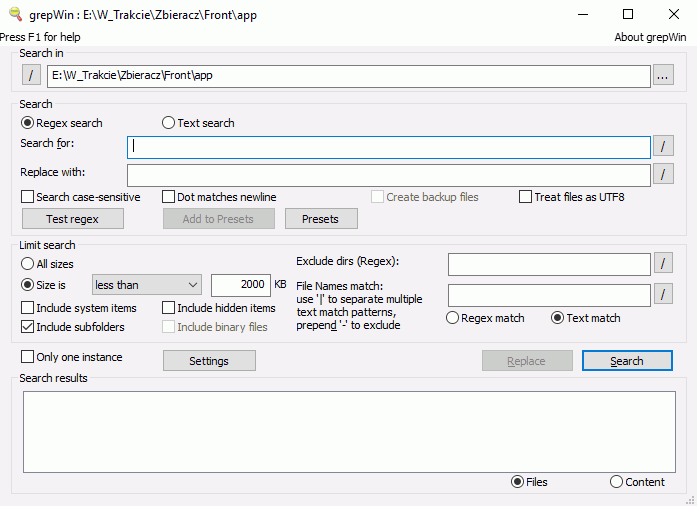Enable Search case-sensitive checkbox

28,197
